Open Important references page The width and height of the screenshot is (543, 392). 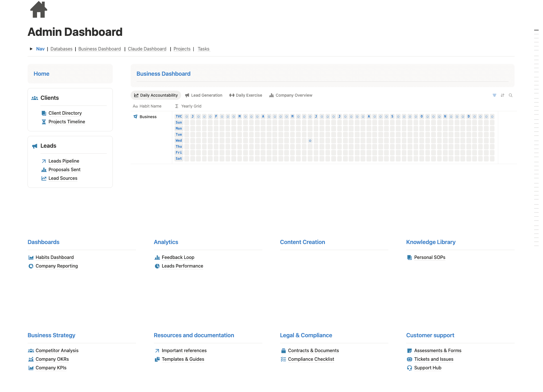pos(184,350)
